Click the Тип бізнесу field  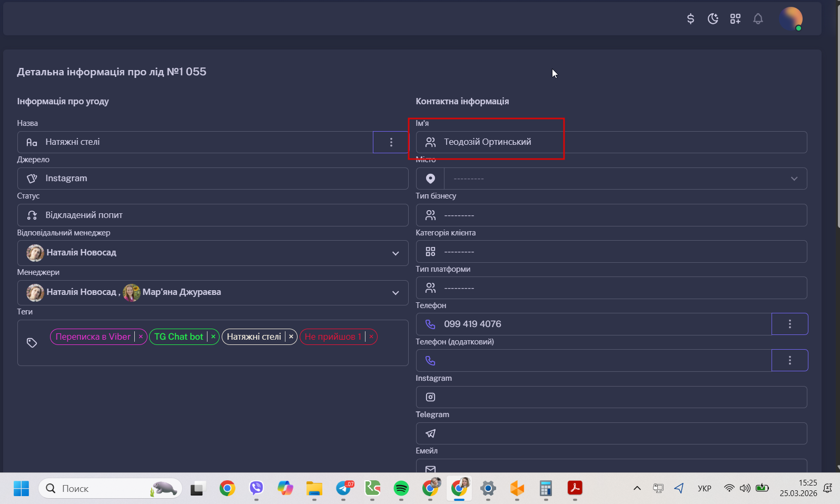tap(611, 215)
